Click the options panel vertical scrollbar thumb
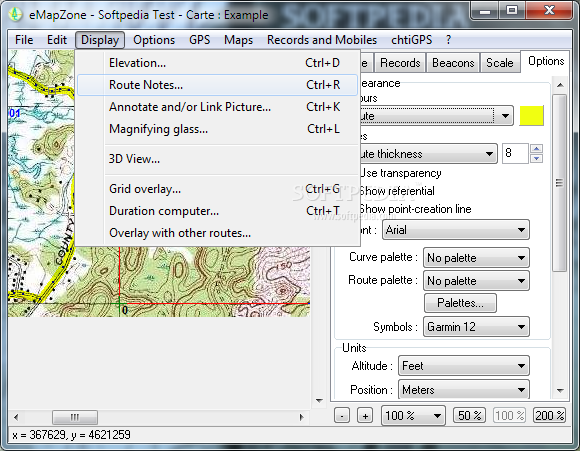The height and width of the screenshot is (451, 580). 560,183
